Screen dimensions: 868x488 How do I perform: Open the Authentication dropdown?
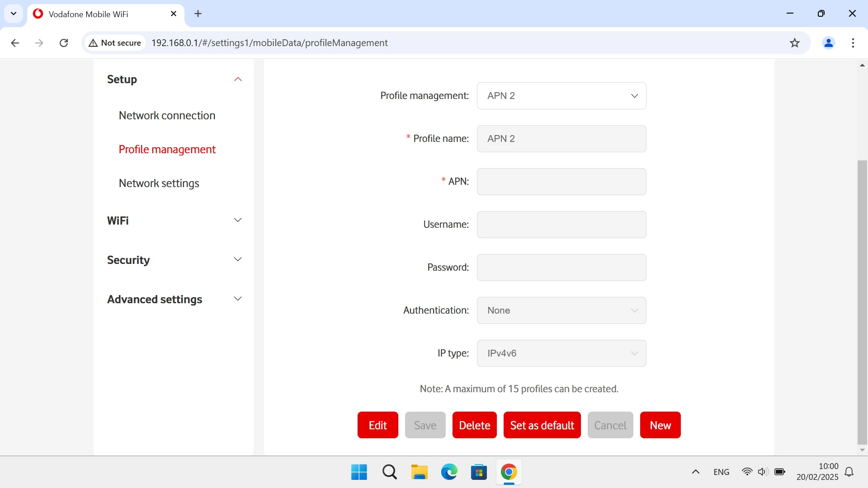point(561,310)
